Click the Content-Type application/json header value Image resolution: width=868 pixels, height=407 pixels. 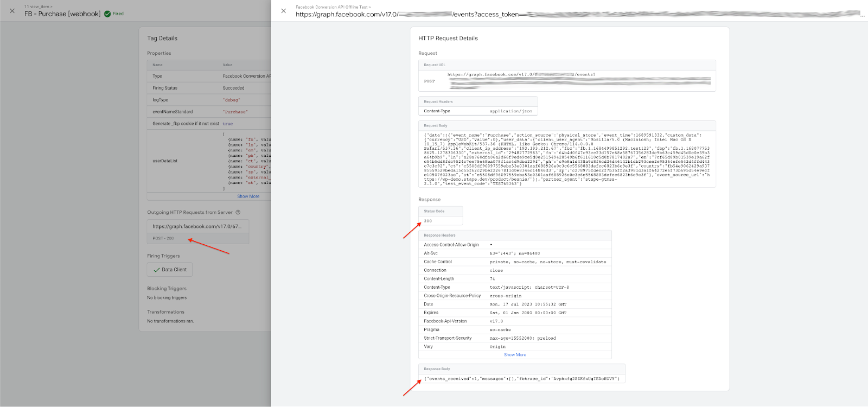click(x=510, y=111)
